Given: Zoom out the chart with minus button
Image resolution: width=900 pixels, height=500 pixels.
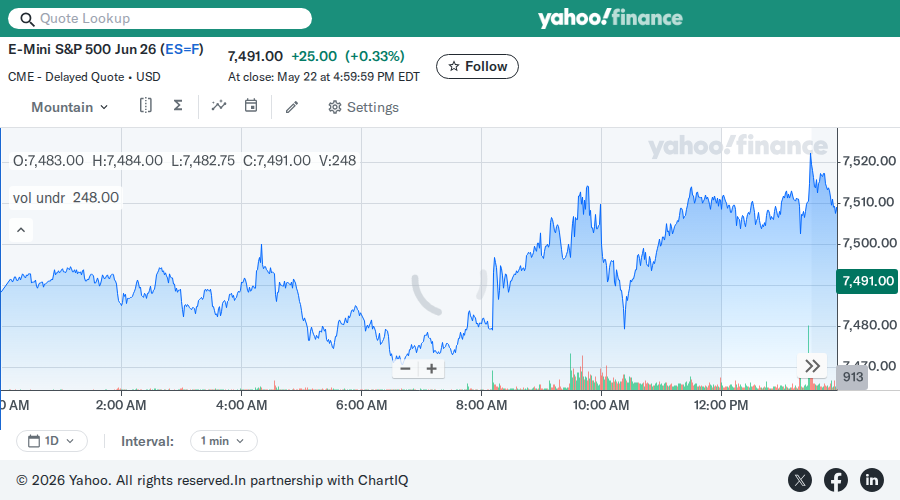Looking at the screenshot, I should (405, 369).
